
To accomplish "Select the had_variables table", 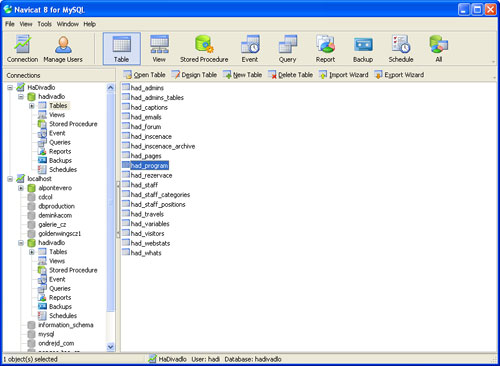I will pyautogui.click(x=146, y=224).
